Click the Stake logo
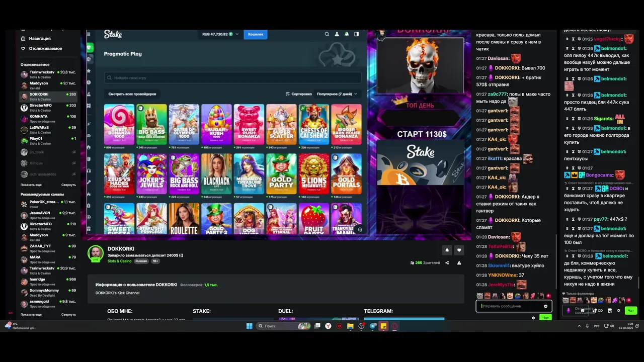The image size is (644, 362). [113, 34]
